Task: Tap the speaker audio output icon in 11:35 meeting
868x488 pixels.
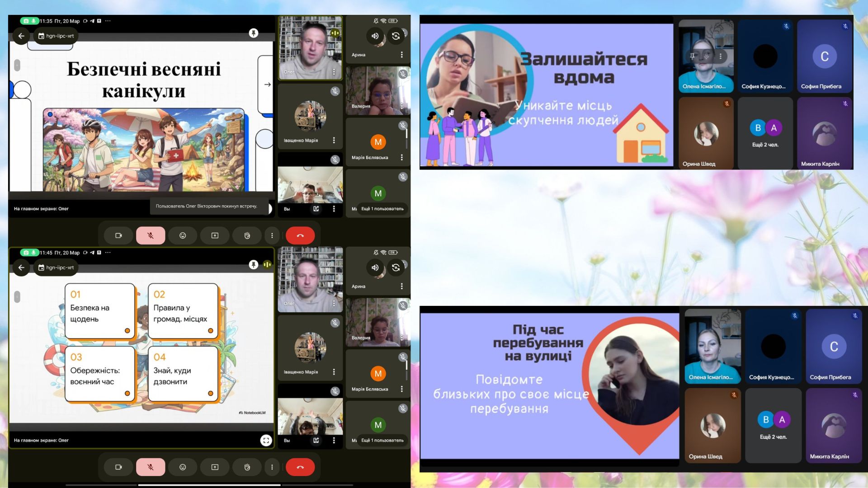Action: click(x=375, y=36)
